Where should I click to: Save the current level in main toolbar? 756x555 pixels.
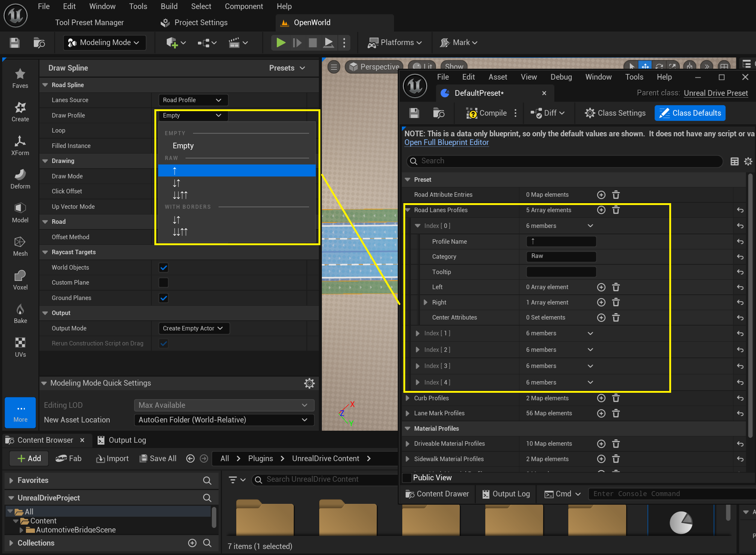(x=15, y=43)
